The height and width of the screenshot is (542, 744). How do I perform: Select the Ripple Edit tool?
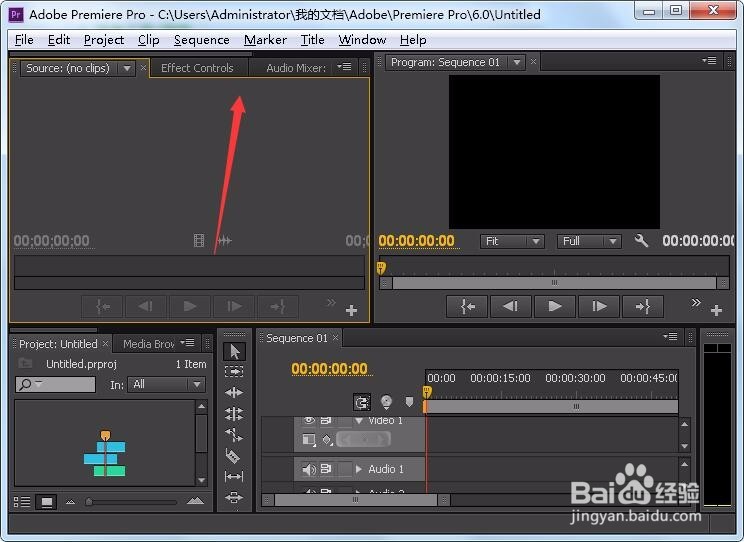234,392
